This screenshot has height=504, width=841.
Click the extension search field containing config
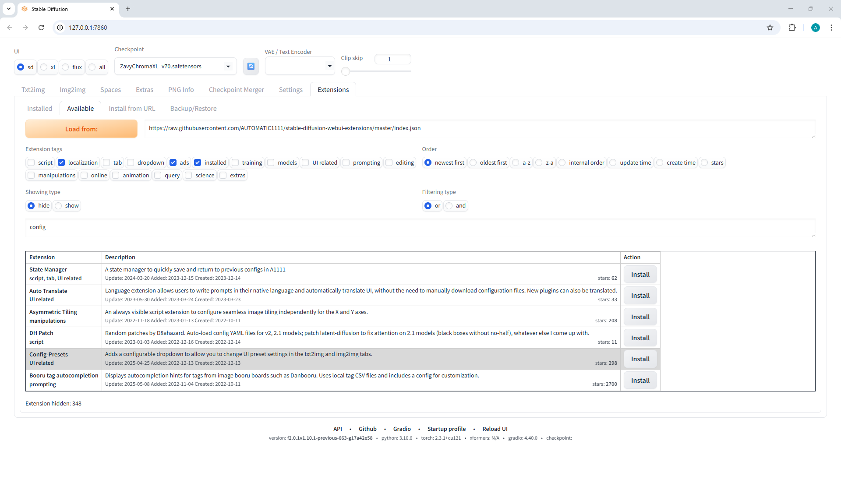click(420, 227)
